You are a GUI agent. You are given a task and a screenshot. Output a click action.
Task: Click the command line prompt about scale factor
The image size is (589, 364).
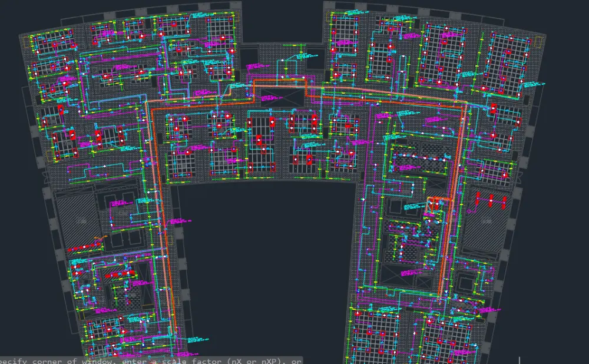point(151,360)
